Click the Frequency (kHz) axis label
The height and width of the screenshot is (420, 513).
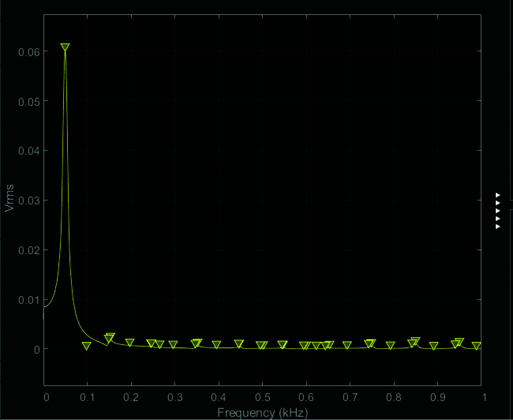[x=262, y=412]
